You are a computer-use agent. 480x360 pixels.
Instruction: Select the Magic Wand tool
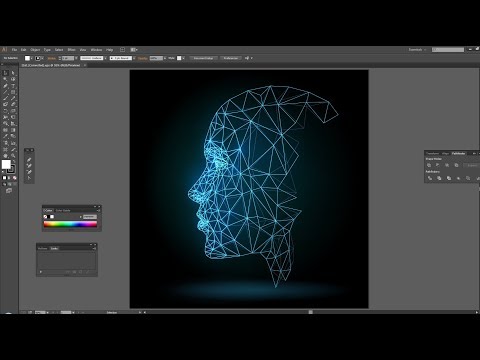click(5, 79)
